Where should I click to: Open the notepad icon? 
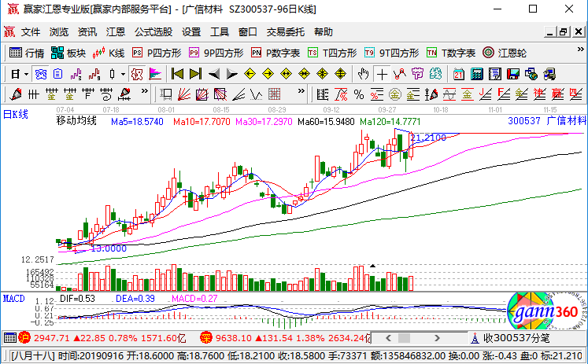(x=494, y=74)
